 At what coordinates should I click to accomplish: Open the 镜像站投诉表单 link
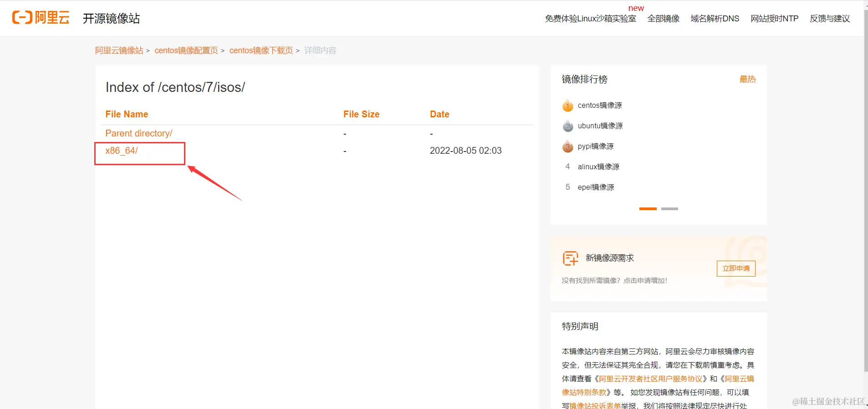click(595, 405)
